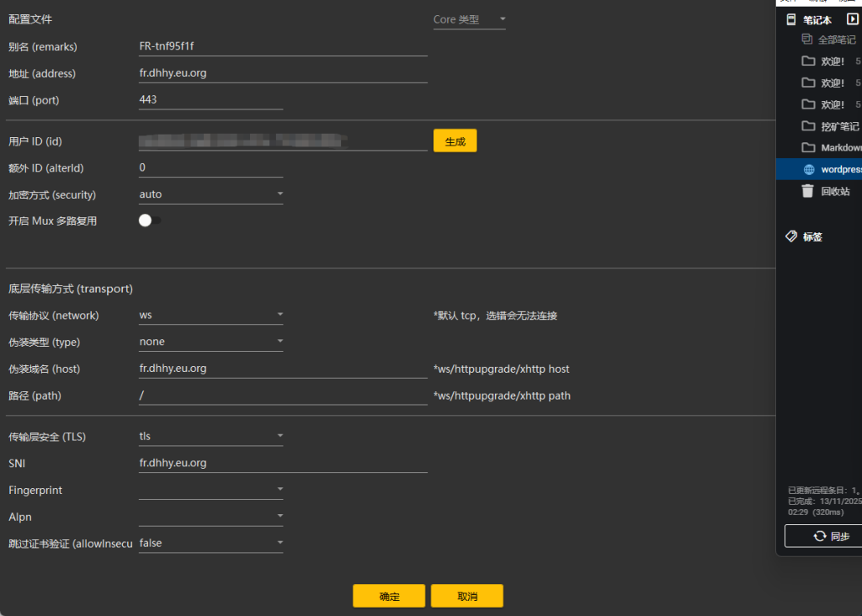Image resolution: width=862 pixels, height=616 pixels.
Task: Click the notebook icon beside 笔记本
Action: coord(790,19)
